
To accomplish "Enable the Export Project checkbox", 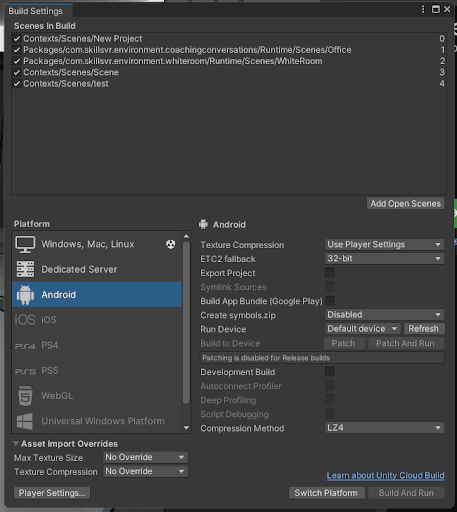I will click(x=330, y=273).
